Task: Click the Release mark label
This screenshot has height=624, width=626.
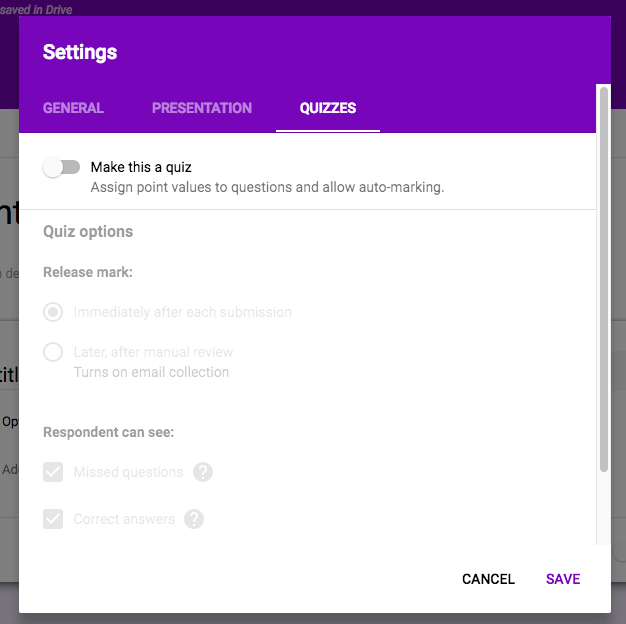Action: point(88,272)
